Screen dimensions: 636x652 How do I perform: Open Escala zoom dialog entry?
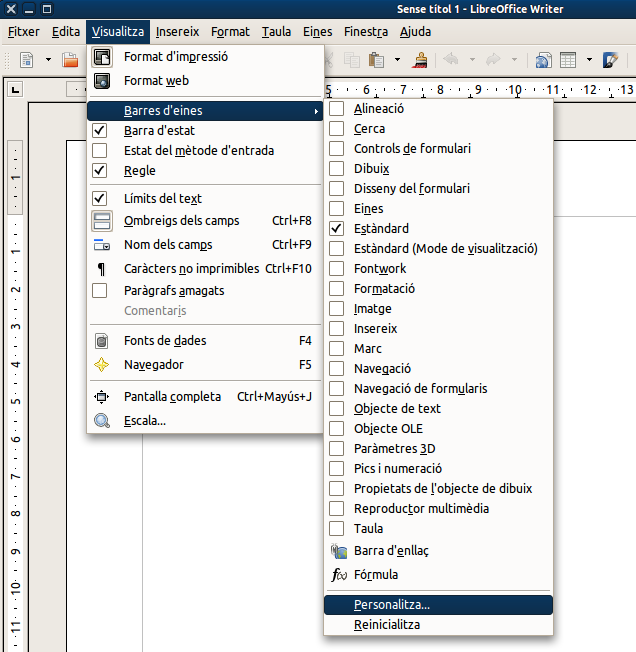coord(205,421)
